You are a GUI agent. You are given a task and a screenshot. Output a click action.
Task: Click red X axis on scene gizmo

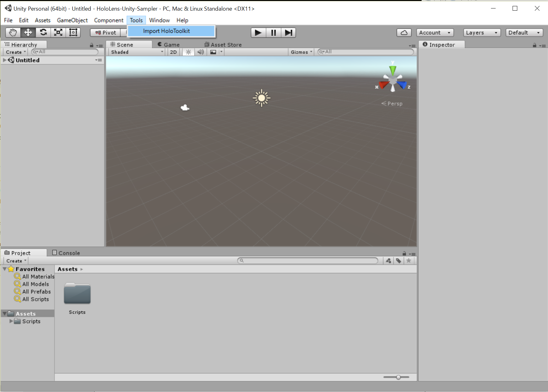383,85
